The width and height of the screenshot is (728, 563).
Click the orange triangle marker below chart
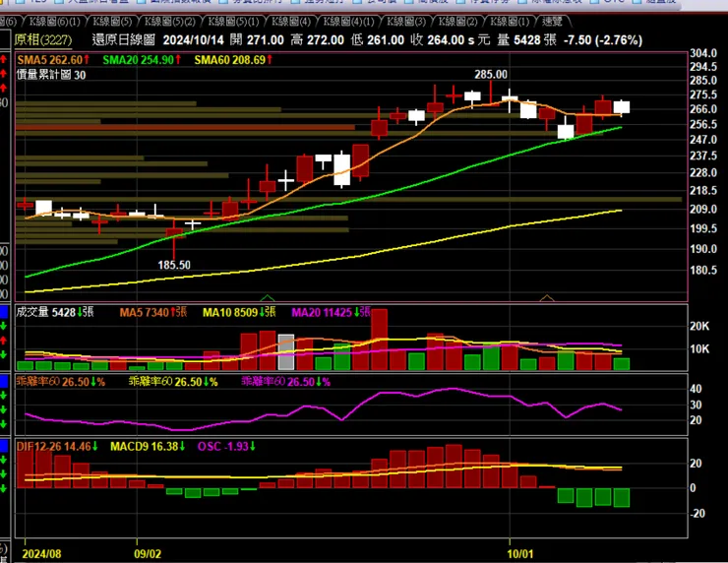point(547,298)
